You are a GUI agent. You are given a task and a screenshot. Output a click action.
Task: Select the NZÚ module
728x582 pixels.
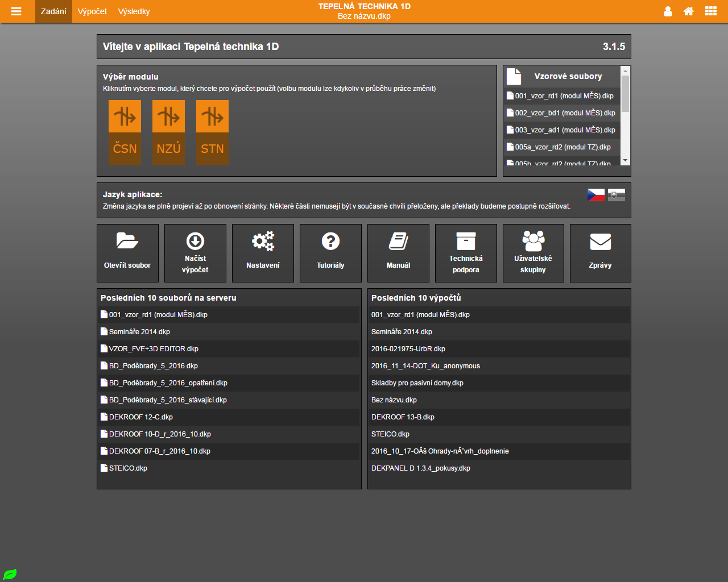point(168,132)
